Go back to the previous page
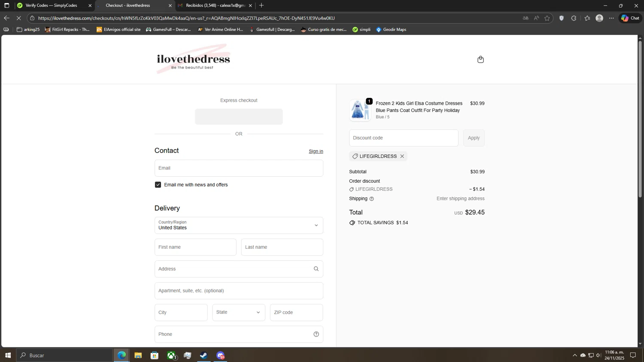The image size is (644, 362). (x=6, y=18)
